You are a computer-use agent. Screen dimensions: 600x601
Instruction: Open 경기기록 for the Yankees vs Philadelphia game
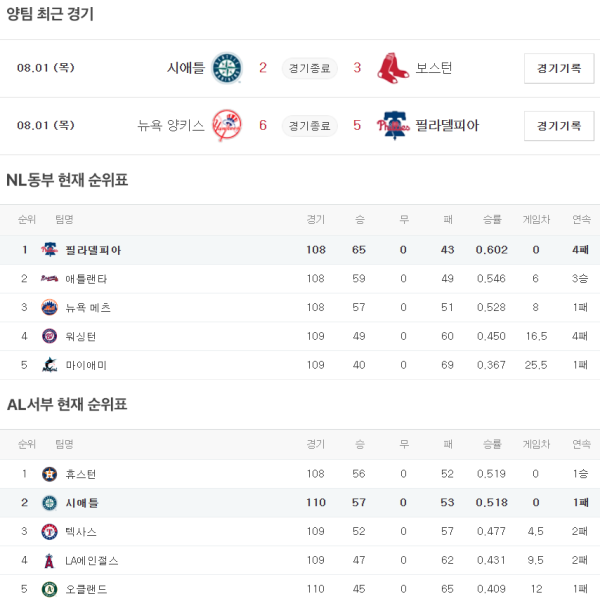click(x=558, y=126)
